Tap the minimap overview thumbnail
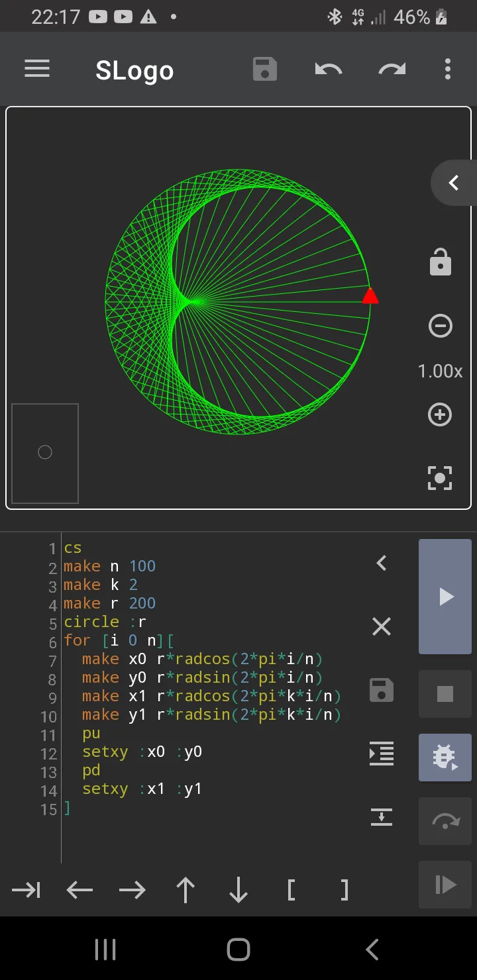The image size is (477, 980). coord(45,454)
